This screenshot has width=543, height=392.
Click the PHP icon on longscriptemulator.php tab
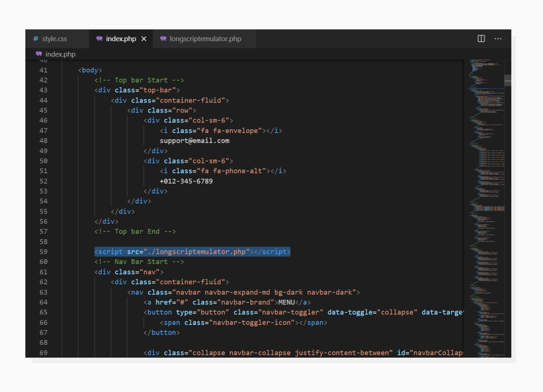pos(163,38)
